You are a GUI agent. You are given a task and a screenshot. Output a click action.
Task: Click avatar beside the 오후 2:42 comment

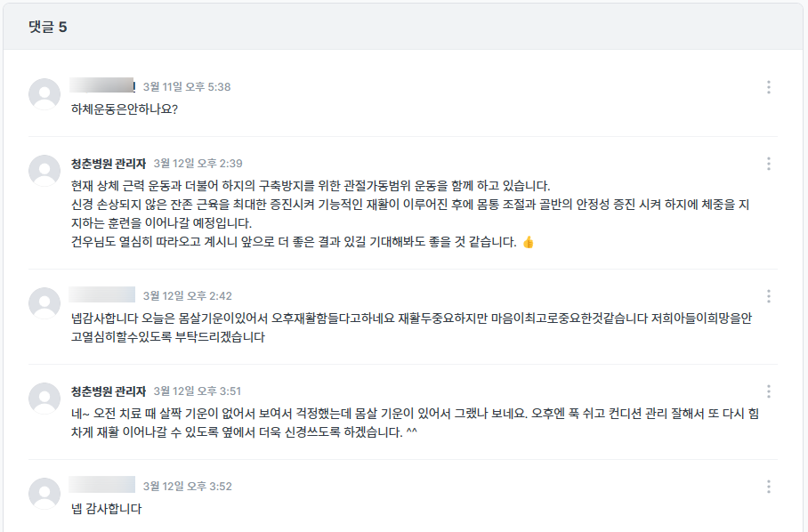coord(44,303)
